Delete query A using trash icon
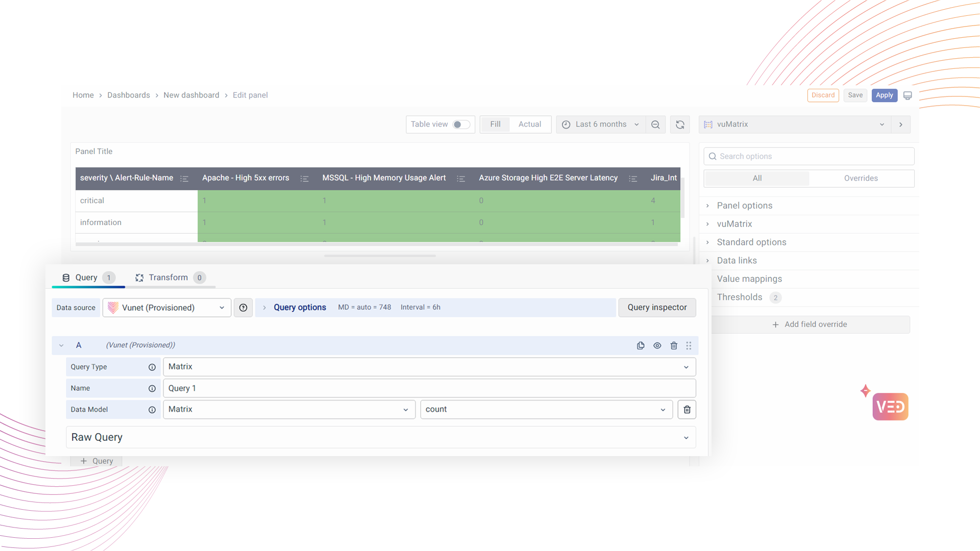This screenshot has width=980, height=551. tap(674, 345)
